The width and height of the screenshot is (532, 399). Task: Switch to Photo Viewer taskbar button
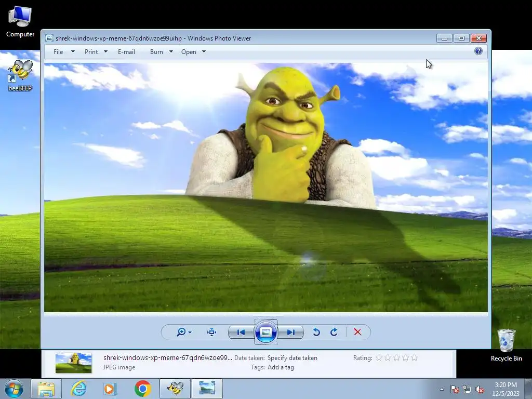[x=207, y=389]
